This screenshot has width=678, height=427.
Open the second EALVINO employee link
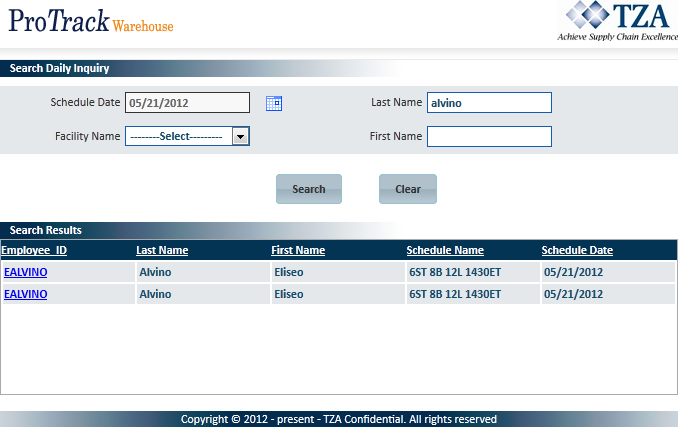tap(26, 295)
